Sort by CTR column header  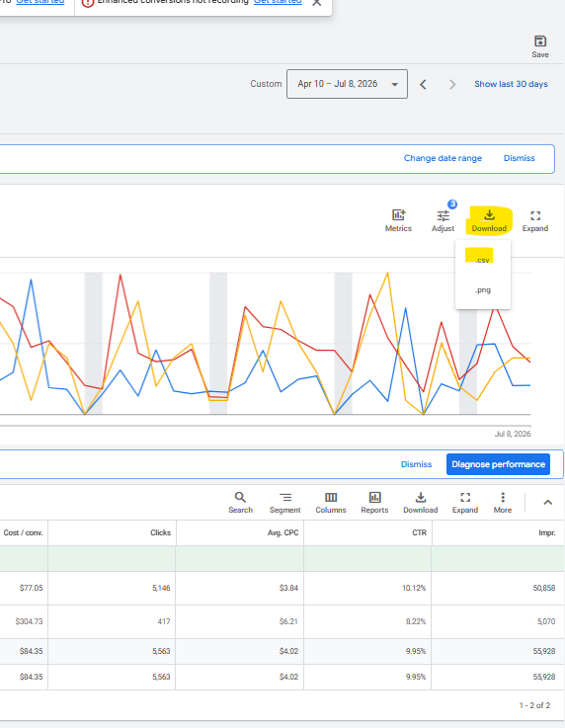click(419, 533)
